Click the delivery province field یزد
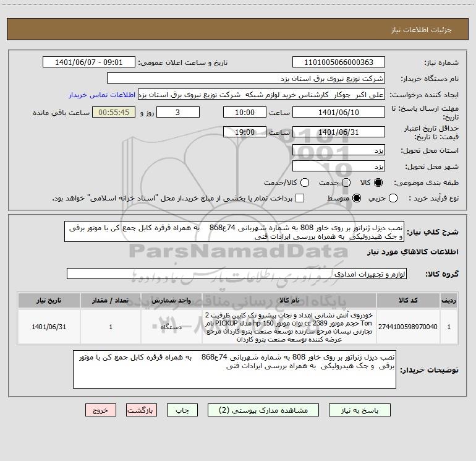This screenshot has width=476, height=461. (x=339, y=150)
